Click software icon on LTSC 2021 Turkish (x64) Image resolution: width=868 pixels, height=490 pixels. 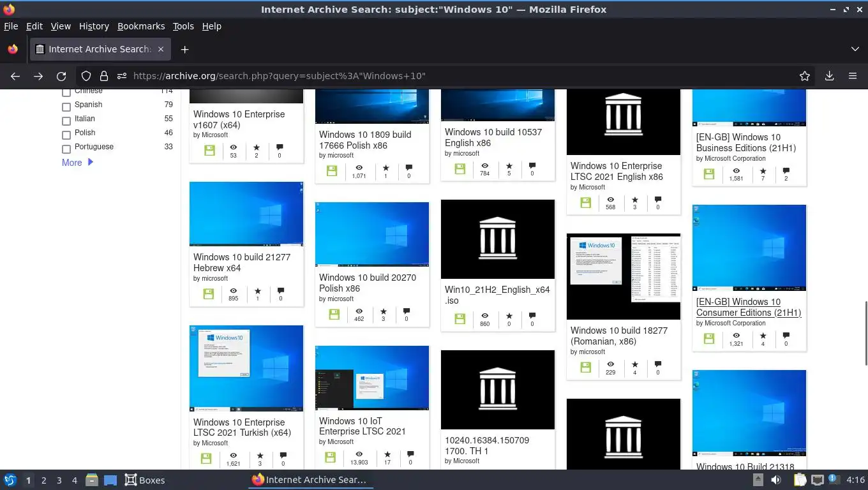[206, 459]
